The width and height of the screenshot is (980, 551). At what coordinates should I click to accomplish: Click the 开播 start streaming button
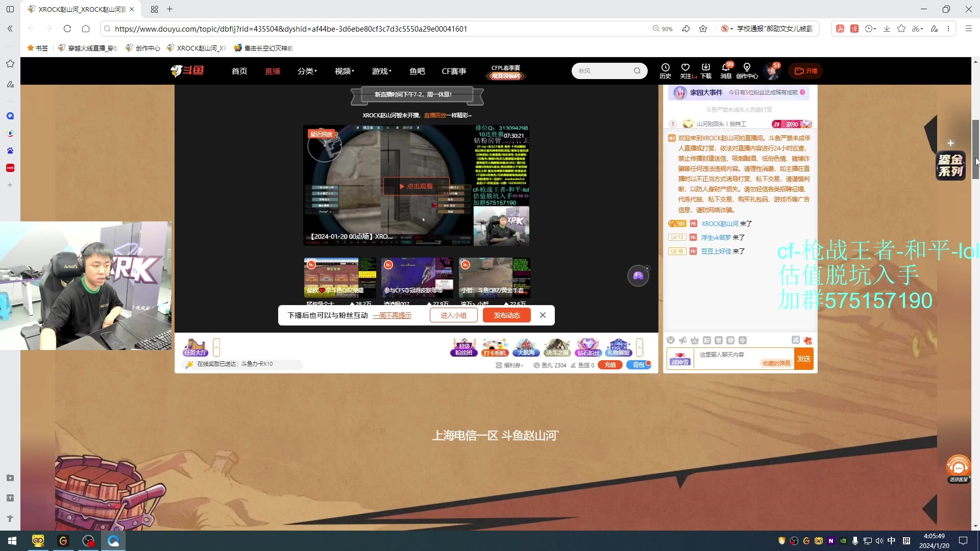pyautogui.click(x=805, y=71)
